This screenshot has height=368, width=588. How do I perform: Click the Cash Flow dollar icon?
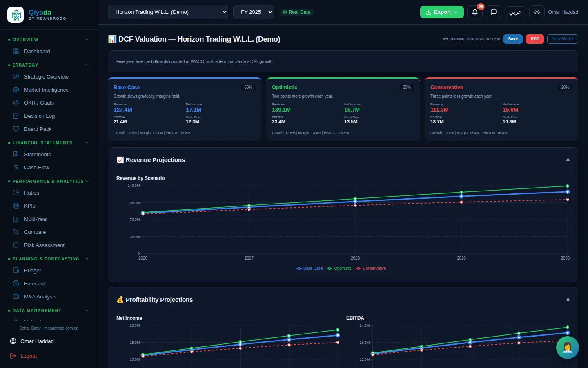tap(16, 167)
